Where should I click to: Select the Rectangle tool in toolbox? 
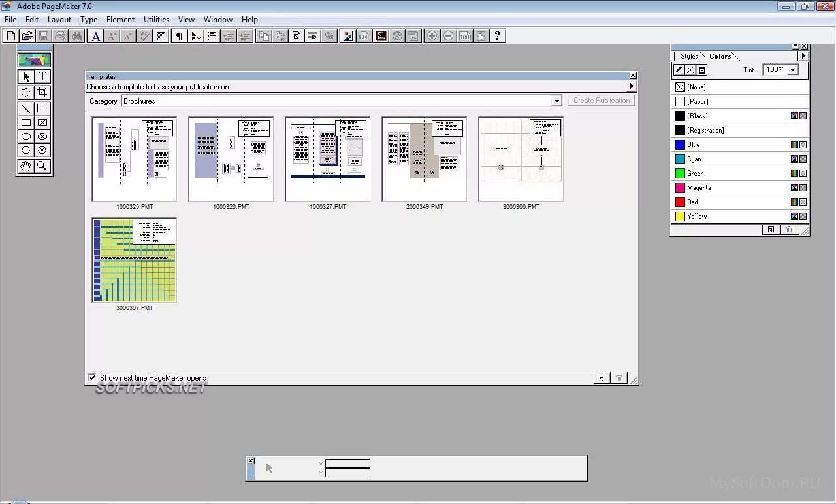[26, 123]
